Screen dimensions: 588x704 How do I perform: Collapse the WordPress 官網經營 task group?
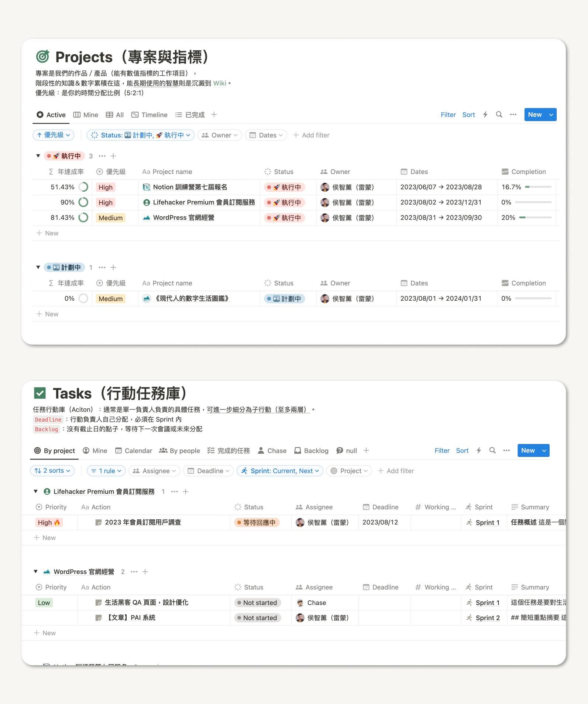pos(36,571)
